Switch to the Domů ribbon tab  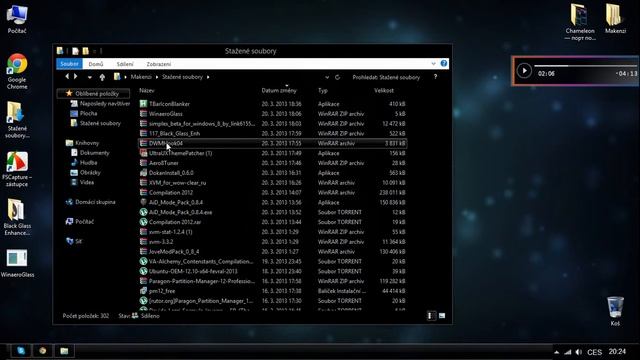96,64
